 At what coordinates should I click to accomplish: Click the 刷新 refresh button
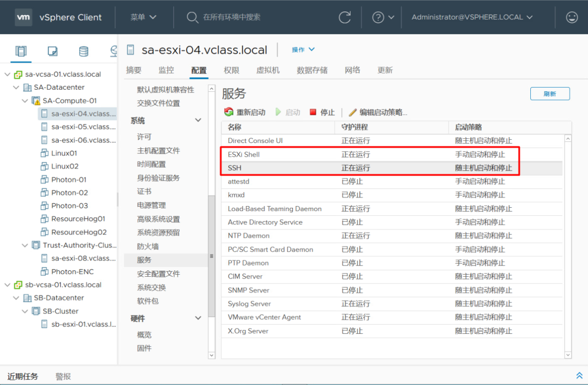(x=550, y=94)
